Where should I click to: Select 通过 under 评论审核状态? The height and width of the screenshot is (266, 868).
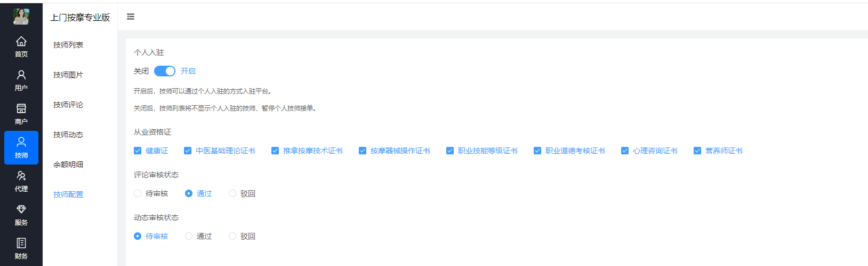pos(189,193)
